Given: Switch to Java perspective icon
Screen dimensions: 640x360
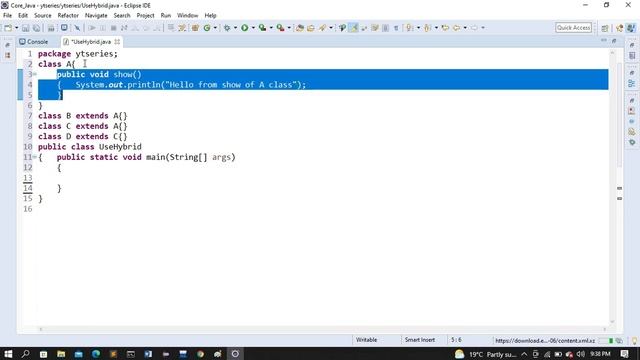Looking at the screenshot, I should point(631,28).
